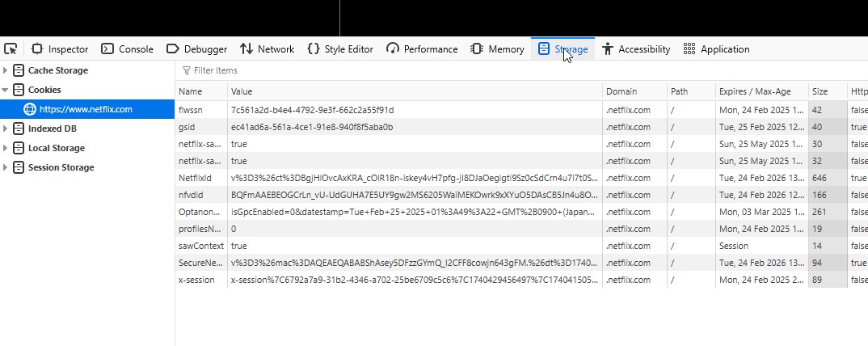868x346 pixels.
Task: Select the flwssn cookie row
Action: (x=521, y=110)
